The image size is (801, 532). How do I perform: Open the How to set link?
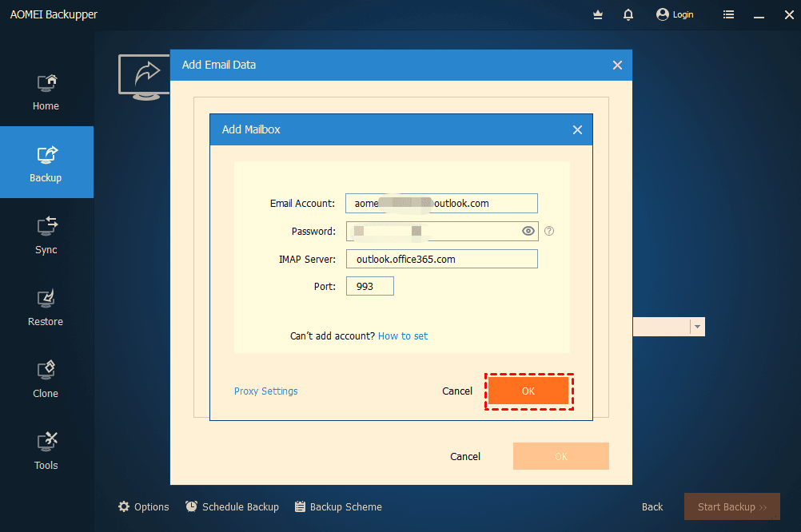403,336
